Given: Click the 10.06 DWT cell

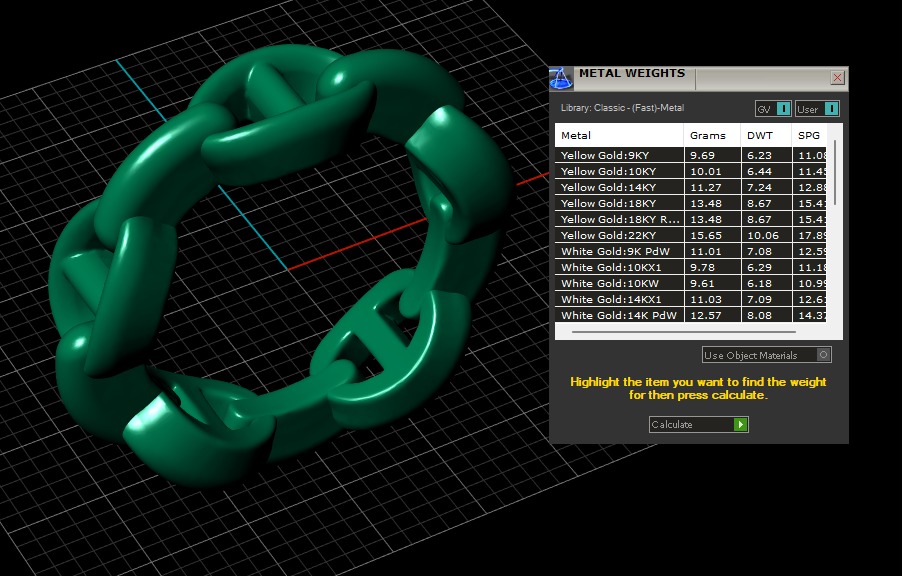Looking at the screenshot, I should (766, 235).
